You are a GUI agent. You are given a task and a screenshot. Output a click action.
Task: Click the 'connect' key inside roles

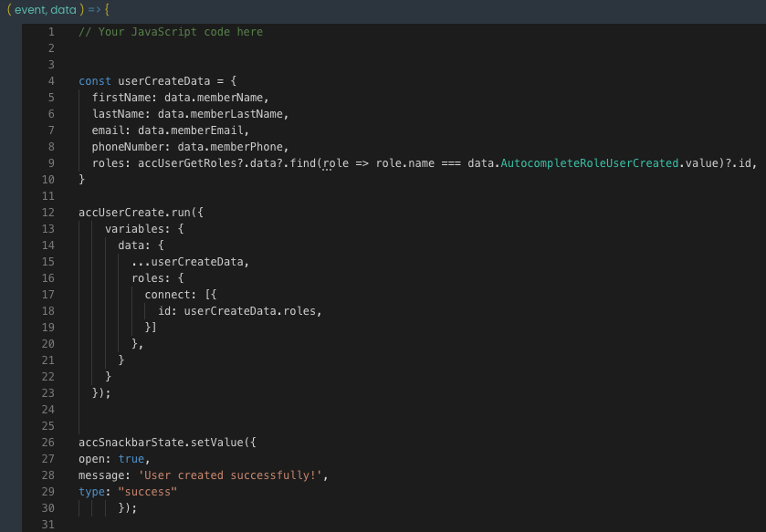coord(167,295)
